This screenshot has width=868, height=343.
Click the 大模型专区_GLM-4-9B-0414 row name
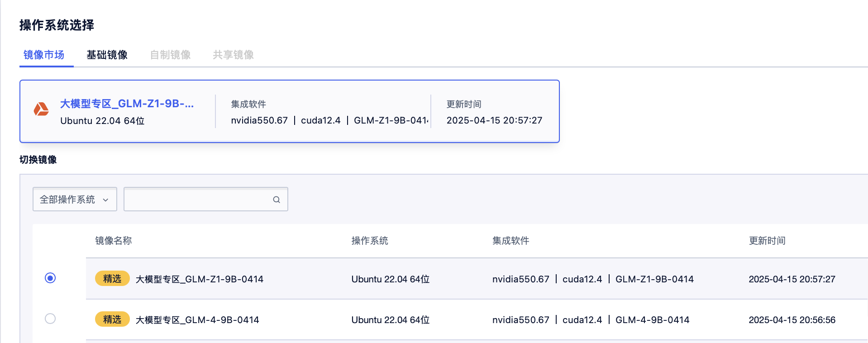click(197, 320)
